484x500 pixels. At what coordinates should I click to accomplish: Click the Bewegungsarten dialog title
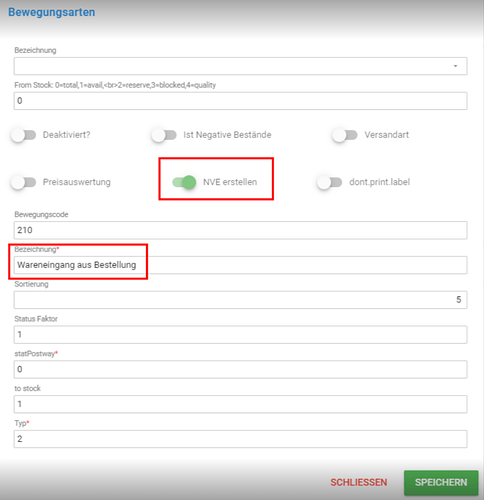point(52,12)
